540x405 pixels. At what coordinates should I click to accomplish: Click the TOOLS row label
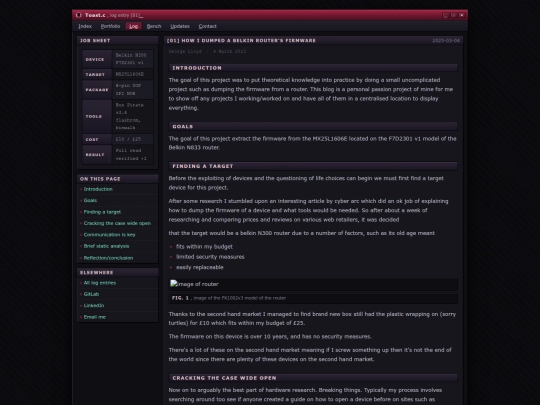click(x=97, y=116)
